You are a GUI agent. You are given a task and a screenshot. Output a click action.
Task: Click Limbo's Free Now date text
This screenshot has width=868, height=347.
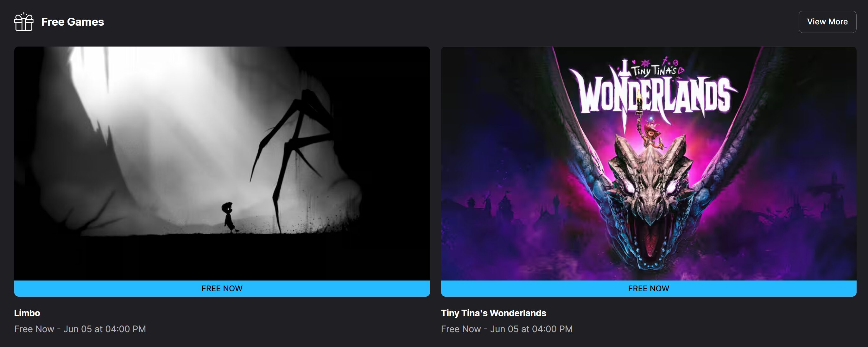tap(80, 329)
